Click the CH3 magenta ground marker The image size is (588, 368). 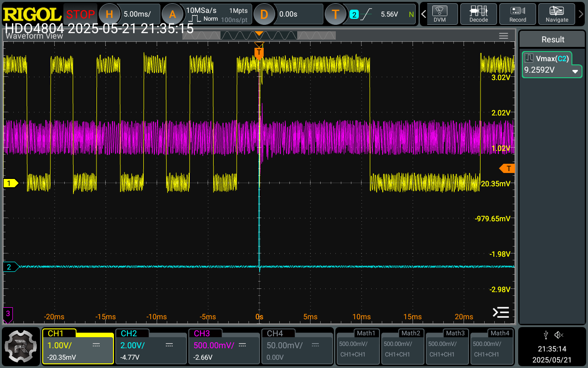[x=8, y=314]
